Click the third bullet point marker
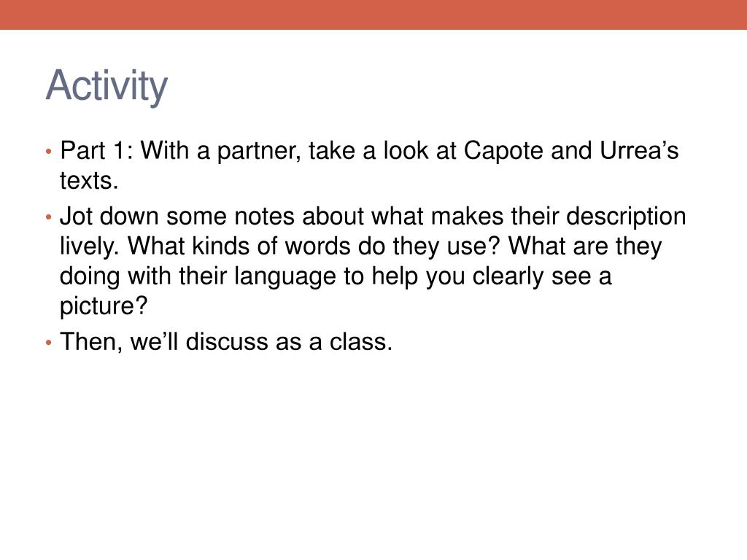Viewport: 747px width, 560px height. tap(48, 343)
